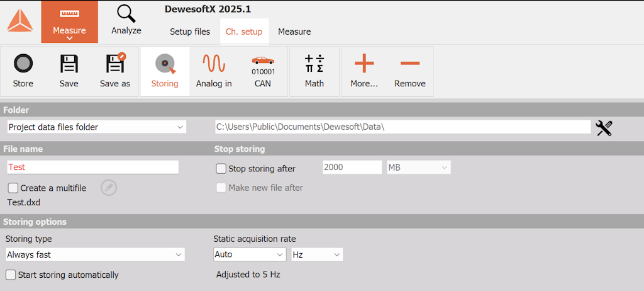Click the Storing type label
644x291 pixels.
pyautogui.click(x=29, y=239)
